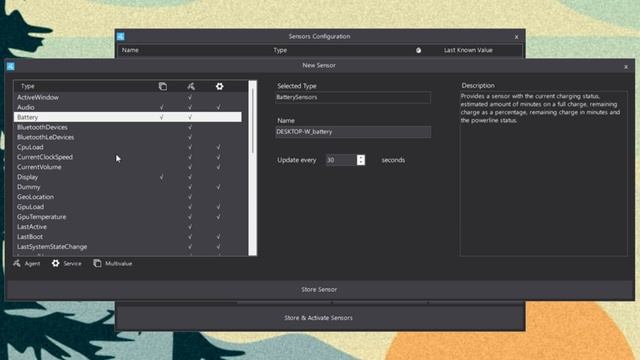Viewport: 640px width, 360px height.
Task: Select CpuLoad sensor type
Action: point(127,147)
